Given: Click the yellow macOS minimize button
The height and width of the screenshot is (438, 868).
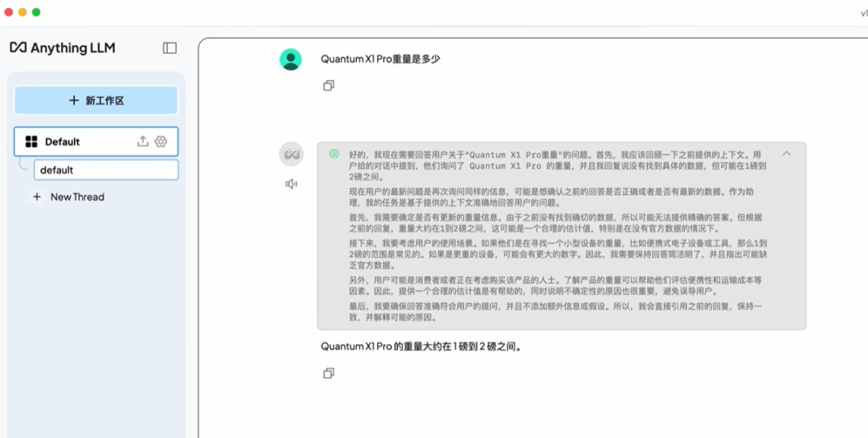Looking at the screenshot, I should click(x=23, y=12).
